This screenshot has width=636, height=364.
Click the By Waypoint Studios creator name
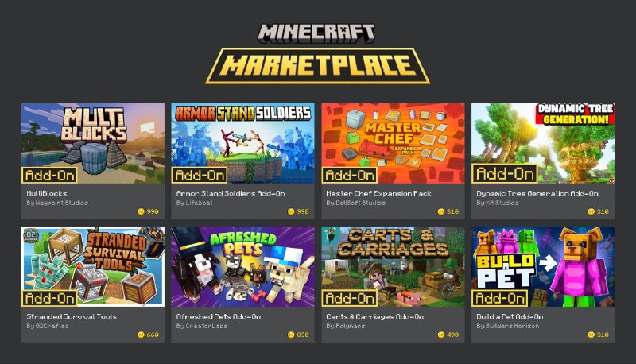(57, 203)
